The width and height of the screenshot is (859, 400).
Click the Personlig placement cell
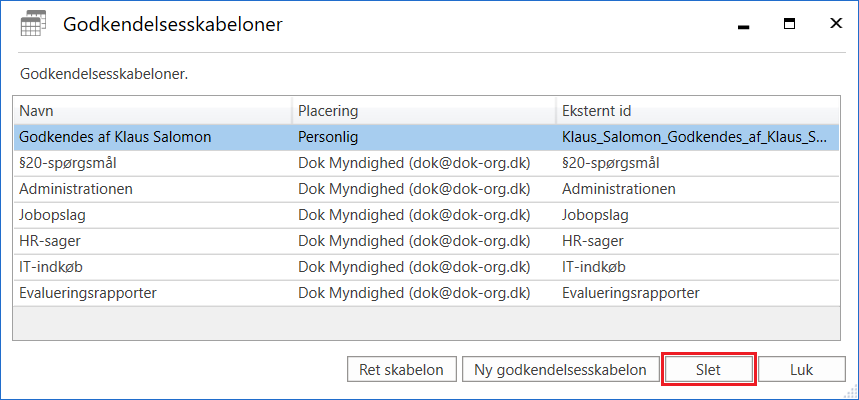point(328,137)
